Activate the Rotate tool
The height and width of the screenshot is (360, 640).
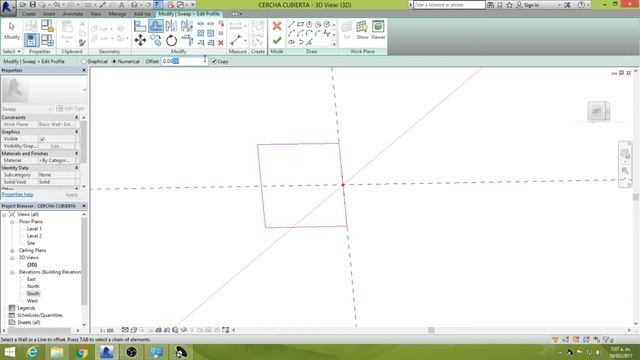(171, 40)
